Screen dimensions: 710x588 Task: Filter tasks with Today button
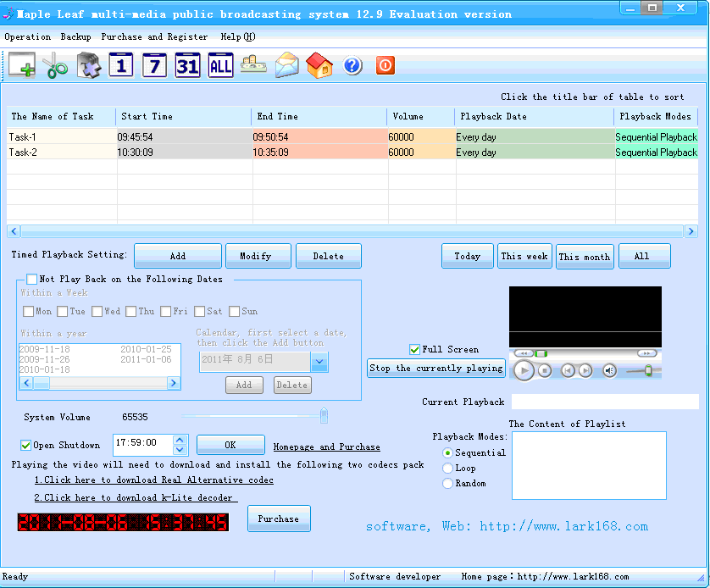coord(468,256)
